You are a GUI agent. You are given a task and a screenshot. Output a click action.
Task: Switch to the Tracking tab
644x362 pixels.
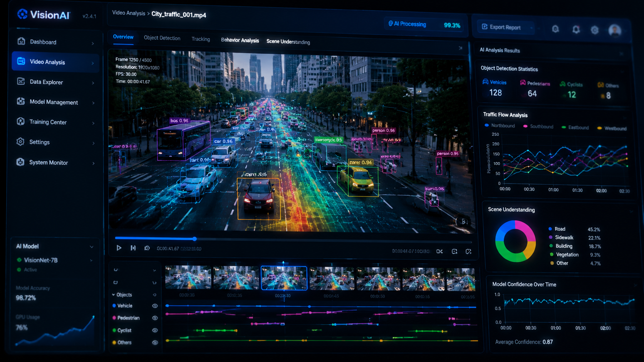pos(201,39)
